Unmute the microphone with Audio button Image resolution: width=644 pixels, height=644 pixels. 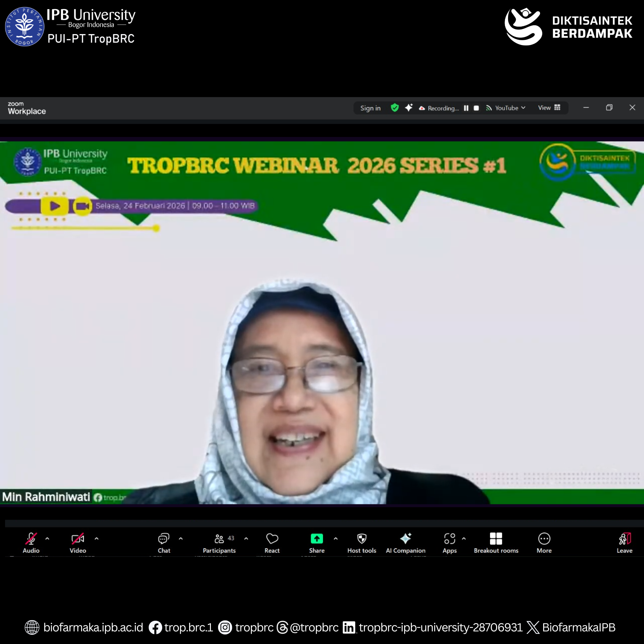click(31, 542)
